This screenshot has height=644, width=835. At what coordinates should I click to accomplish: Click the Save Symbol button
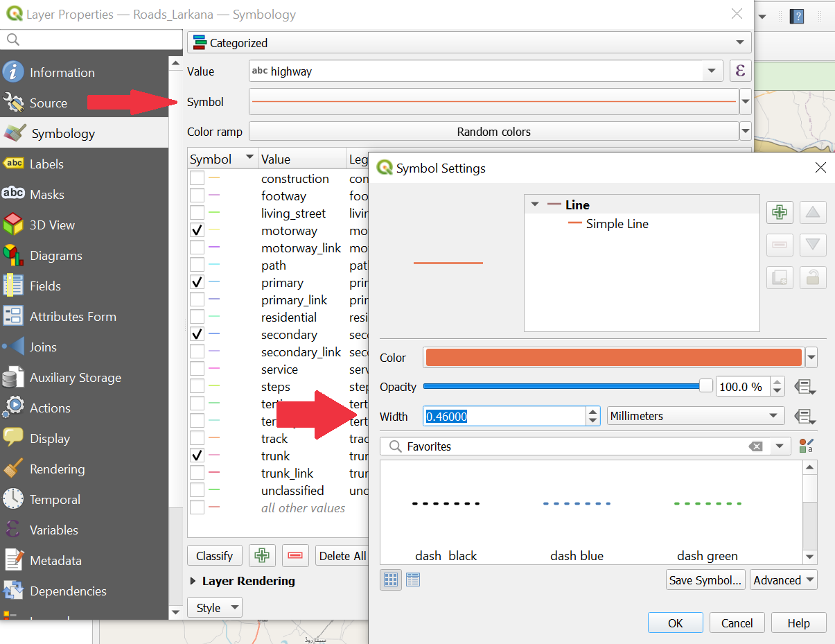[705, 580]
